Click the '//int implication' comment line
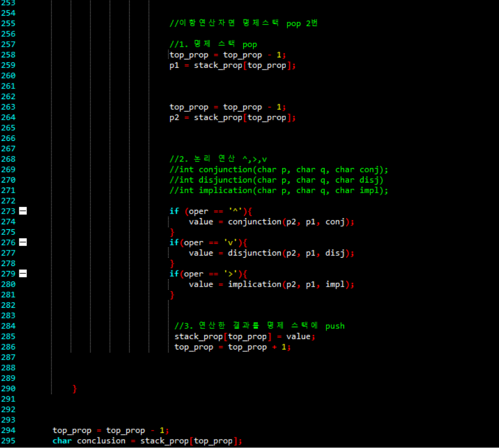 (279, 191)
